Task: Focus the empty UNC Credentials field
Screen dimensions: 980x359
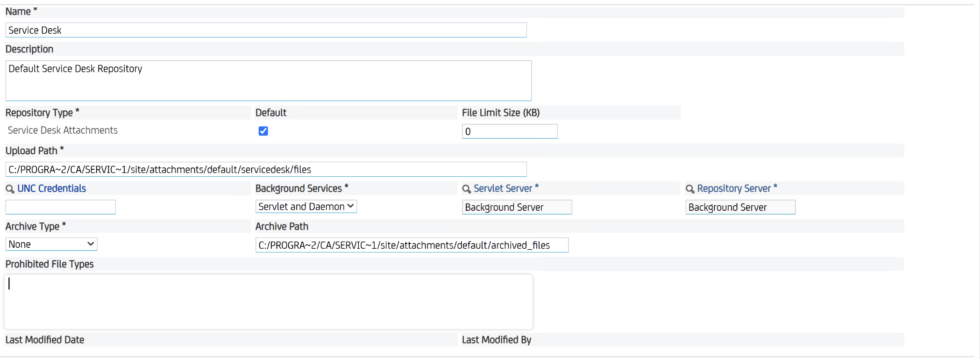Action: coord(60,207)
